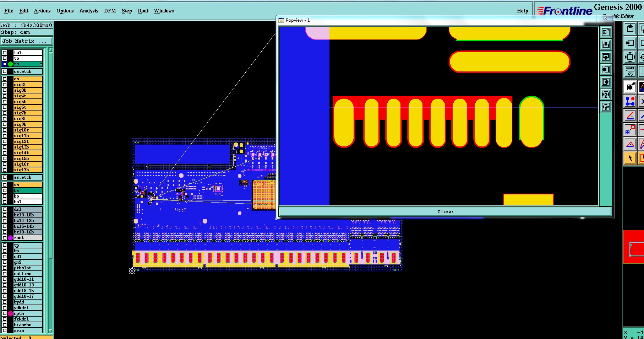Image resolution: width=644 pixels, height=339 pixels.
Task: Open the Edit menu
Action: click(x=24, y=11)
